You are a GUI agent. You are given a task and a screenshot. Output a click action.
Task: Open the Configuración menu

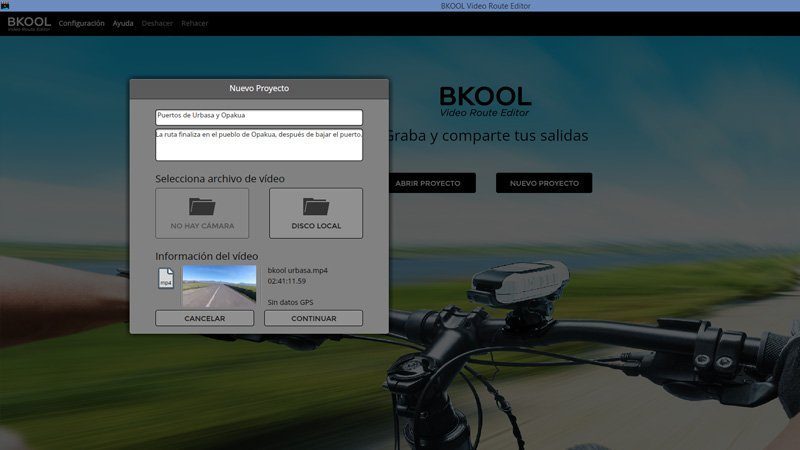click(x=81, y=23)
